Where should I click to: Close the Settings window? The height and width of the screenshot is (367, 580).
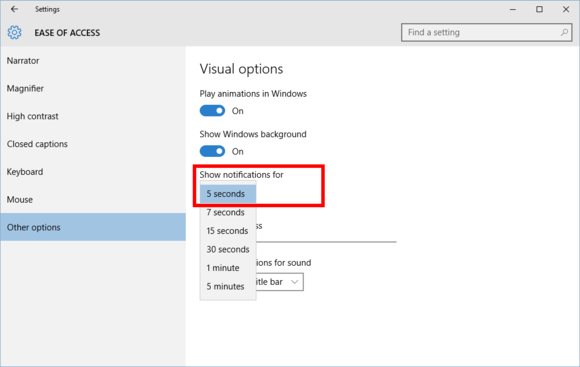pyautogui.click(x=566, y=9)
